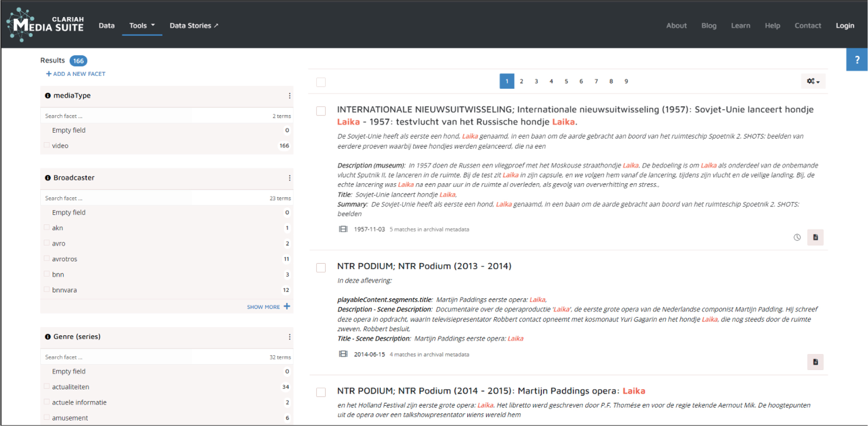This screenshot has width=868, height=426.
Task: Go to results page 3
Action: point(536,81)
